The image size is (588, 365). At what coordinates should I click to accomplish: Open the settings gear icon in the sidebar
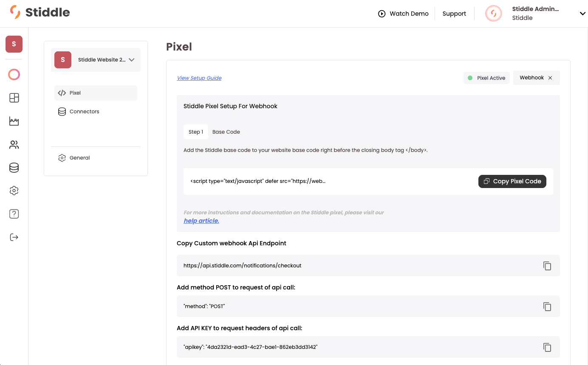(x=14, y=191)
